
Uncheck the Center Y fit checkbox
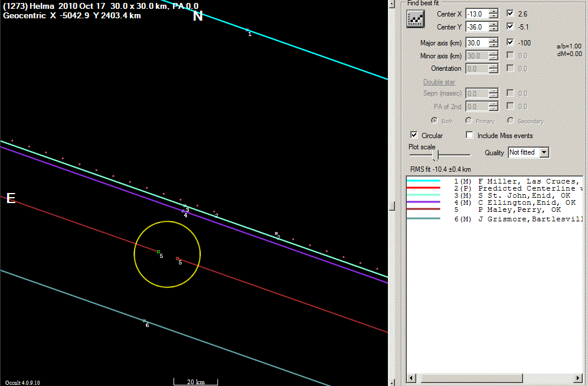(511, 27)
